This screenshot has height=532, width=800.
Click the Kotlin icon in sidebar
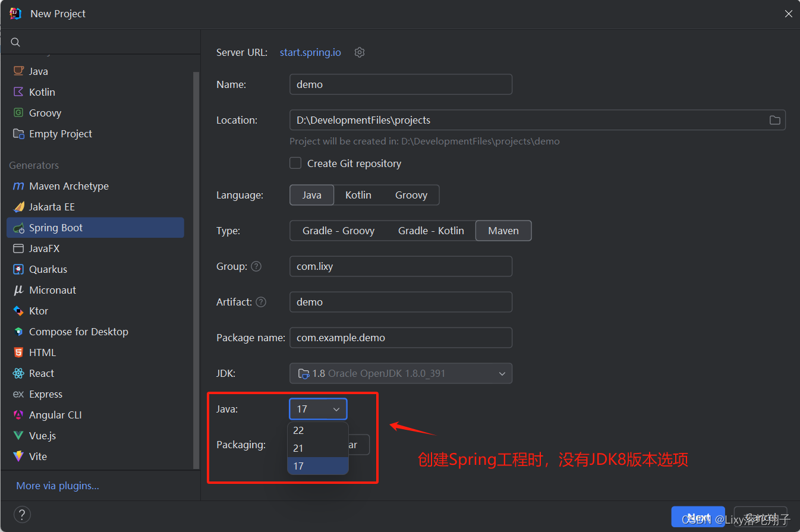(x=18, y=92)
